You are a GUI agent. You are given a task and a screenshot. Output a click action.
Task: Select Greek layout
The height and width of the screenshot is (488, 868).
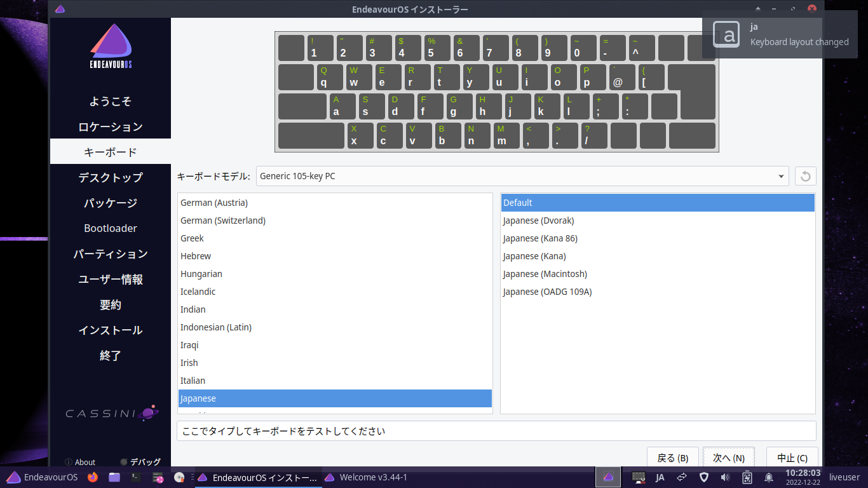pyautogui.click(x=335, y=238)
